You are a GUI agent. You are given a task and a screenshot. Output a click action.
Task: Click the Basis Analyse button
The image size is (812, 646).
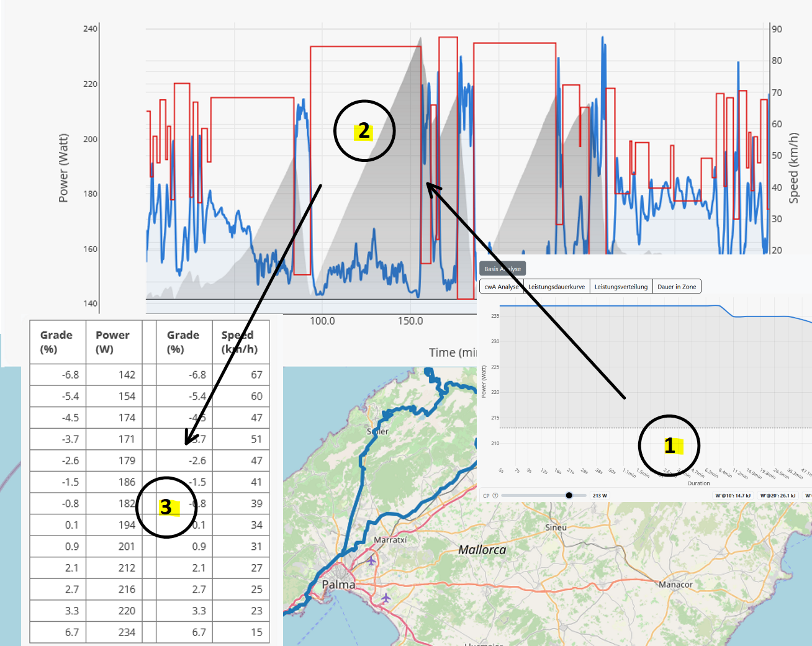pyautogui.click(x=503, y=268)
